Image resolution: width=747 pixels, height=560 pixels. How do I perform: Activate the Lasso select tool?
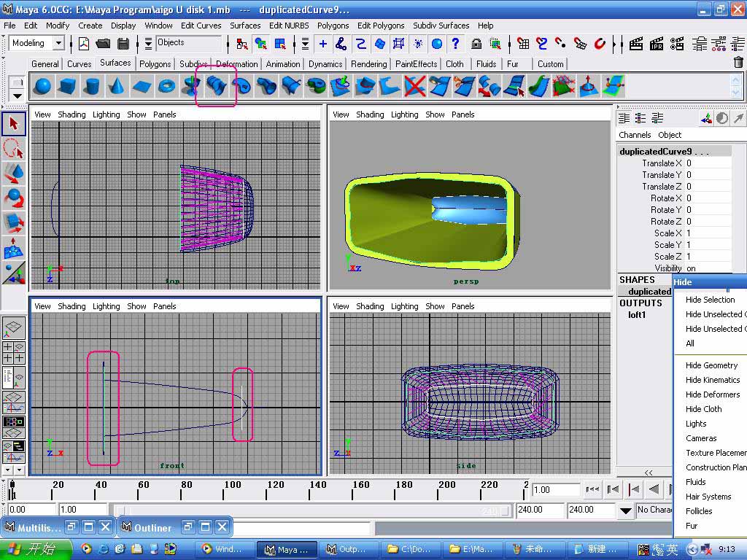click(13, 149)
